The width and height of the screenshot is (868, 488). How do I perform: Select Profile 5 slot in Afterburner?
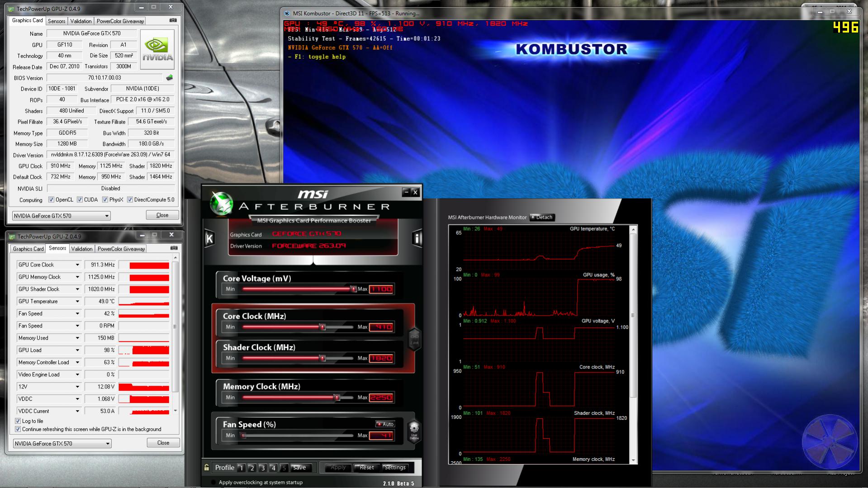point(284,468)
